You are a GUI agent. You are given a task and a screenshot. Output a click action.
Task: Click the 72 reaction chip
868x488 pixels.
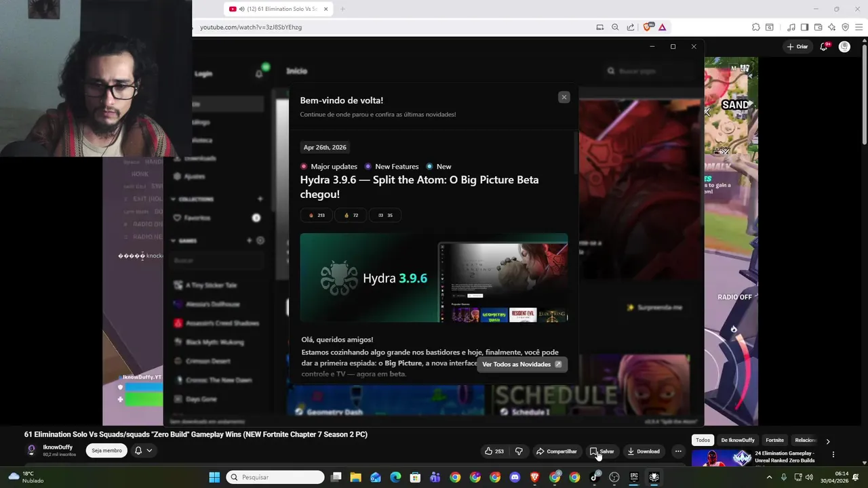[351, 216]
